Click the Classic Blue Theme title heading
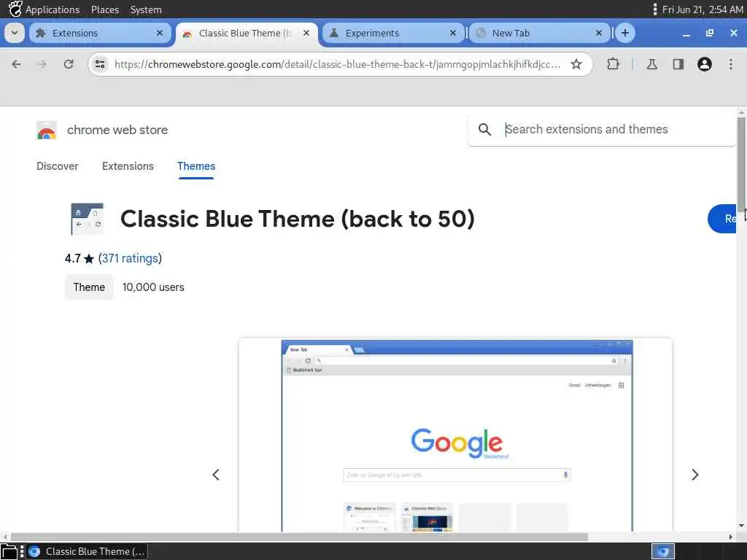The height and width of the screenshot is (560, 747). [298, 219]
